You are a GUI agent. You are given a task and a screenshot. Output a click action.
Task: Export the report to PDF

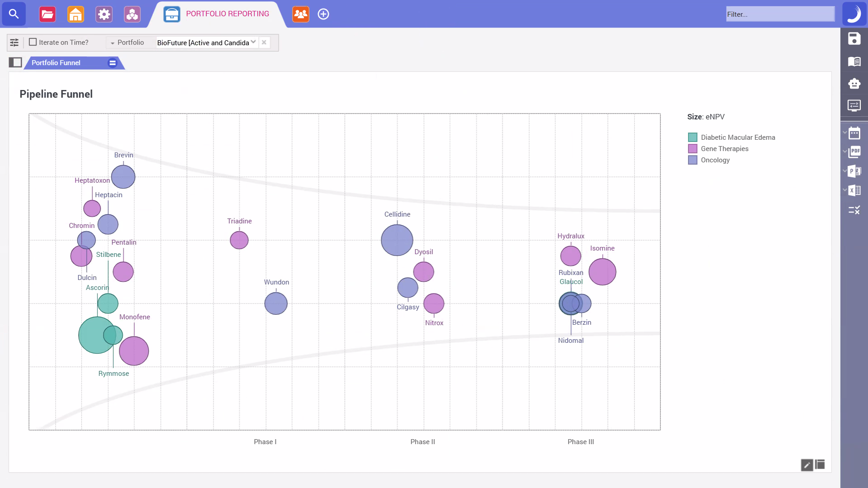[x=854, y=152]
